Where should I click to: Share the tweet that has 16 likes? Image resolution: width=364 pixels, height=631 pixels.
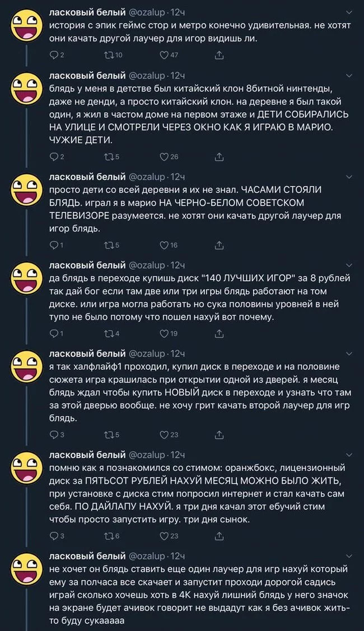(x=219, y=245)
